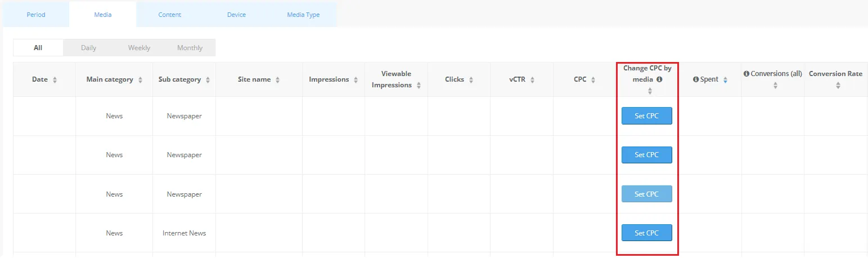Image resolution: width=868 pixels, height=258 pixels.
Task: Sort by Sub category arrows icon
Action: [x=208, y=80]
